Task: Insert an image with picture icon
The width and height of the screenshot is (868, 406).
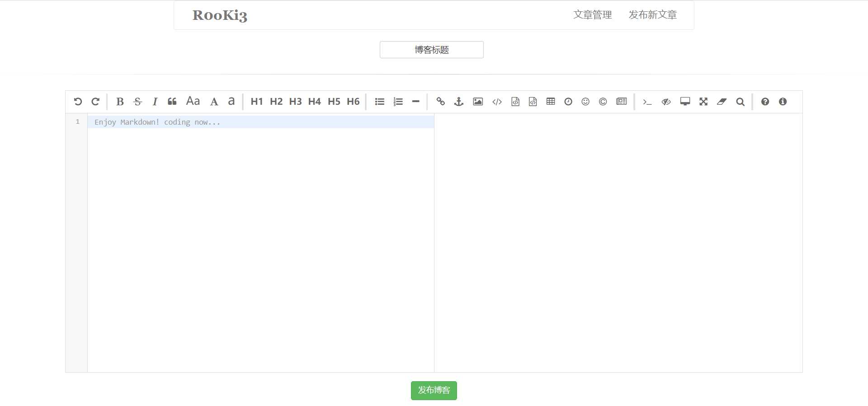Action: (x=478, y=102)
